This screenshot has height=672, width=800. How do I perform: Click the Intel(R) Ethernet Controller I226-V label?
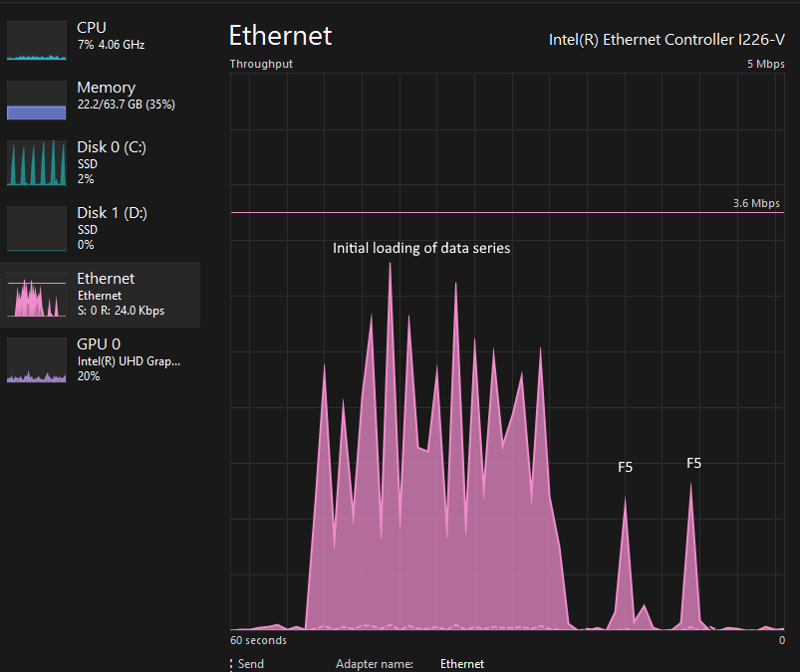(667, 40)
